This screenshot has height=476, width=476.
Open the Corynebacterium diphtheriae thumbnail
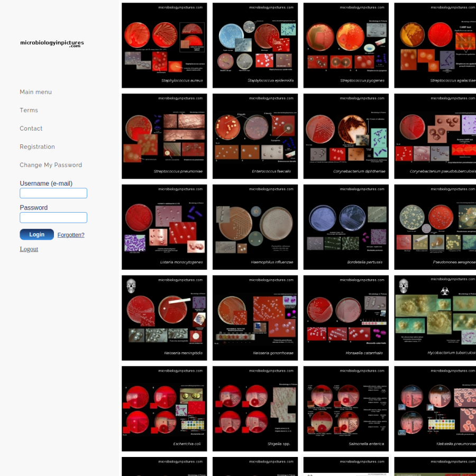[x=346, y=136]
